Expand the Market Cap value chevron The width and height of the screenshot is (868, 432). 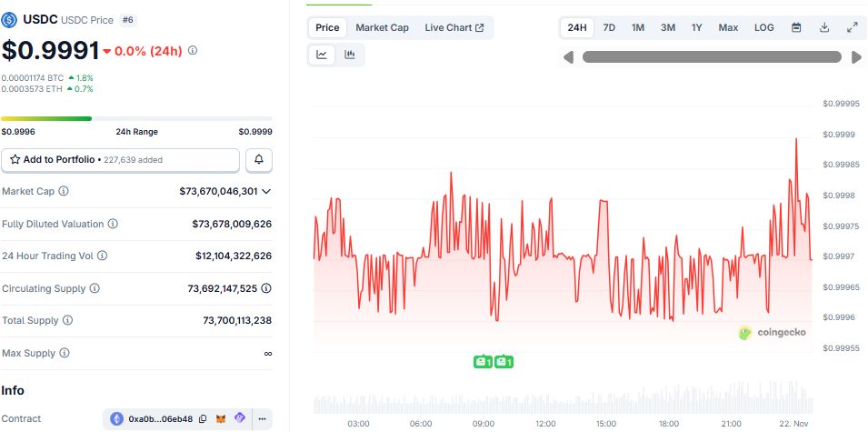266,192
